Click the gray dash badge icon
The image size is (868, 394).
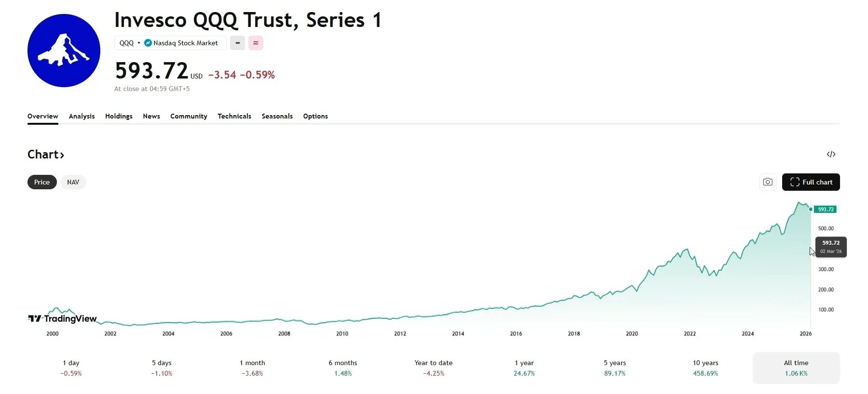coord(237,43)
